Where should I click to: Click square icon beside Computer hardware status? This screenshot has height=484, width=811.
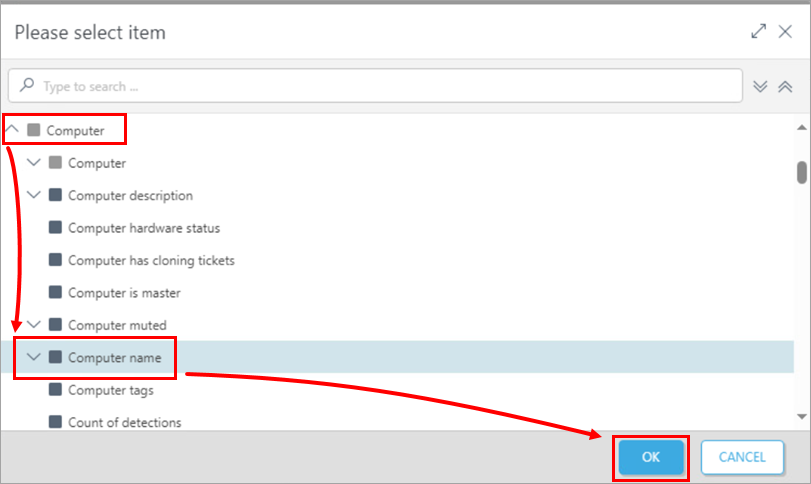click(55, 228)
